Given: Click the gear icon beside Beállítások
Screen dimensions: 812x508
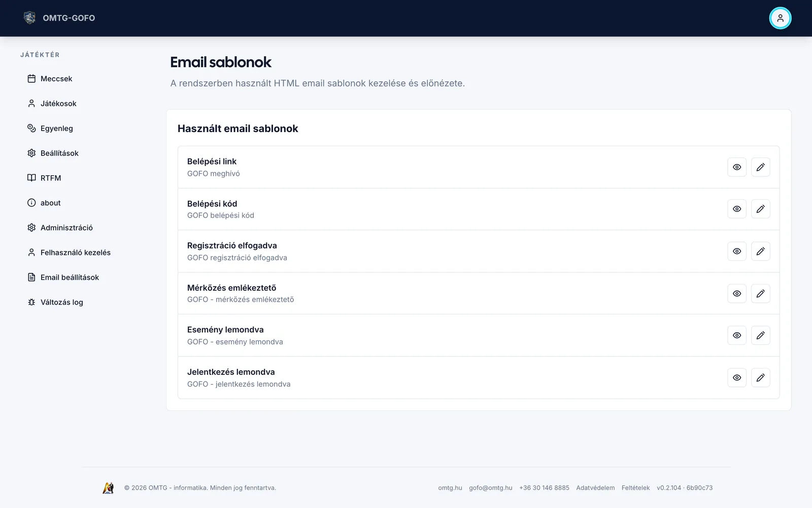Looking at the screenshot, I should 31,153.
